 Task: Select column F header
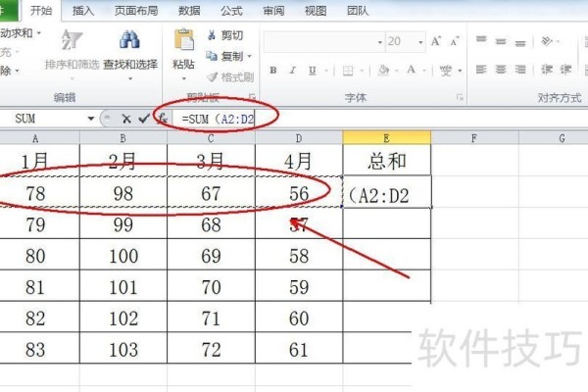coord(474,138)
